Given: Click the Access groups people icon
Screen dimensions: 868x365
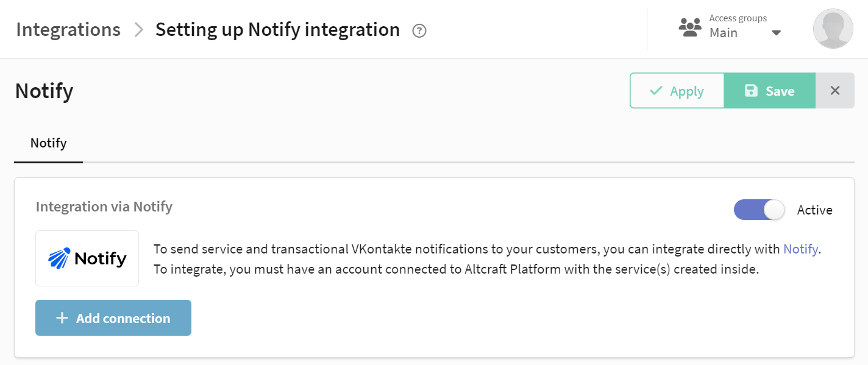Looking at the screenshot, I should pyautogui.click(x=690, y=28).
